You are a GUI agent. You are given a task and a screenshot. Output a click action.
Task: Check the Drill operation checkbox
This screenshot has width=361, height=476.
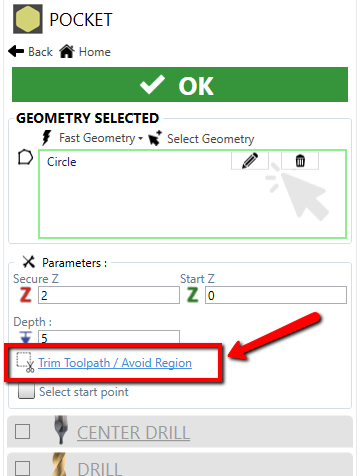pos(22,468)
